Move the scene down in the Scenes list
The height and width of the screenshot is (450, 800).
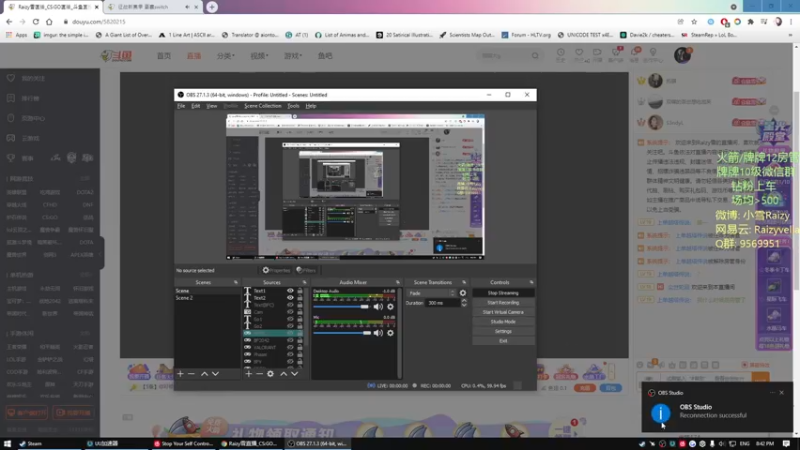[x=215, y=373]
